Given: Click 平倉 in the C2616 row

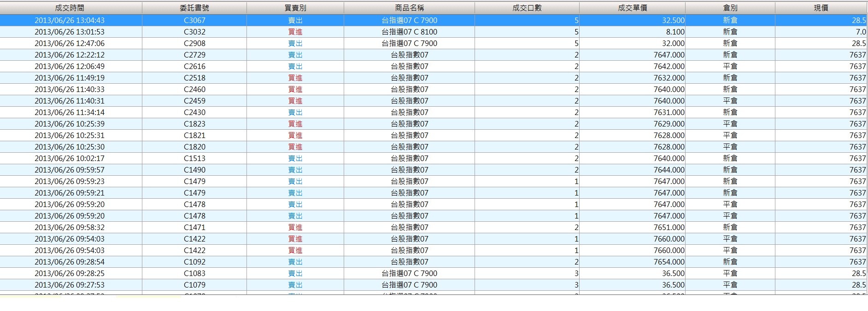Looking at the screenshot, I should pyautogui.click(x=730, y=66).
